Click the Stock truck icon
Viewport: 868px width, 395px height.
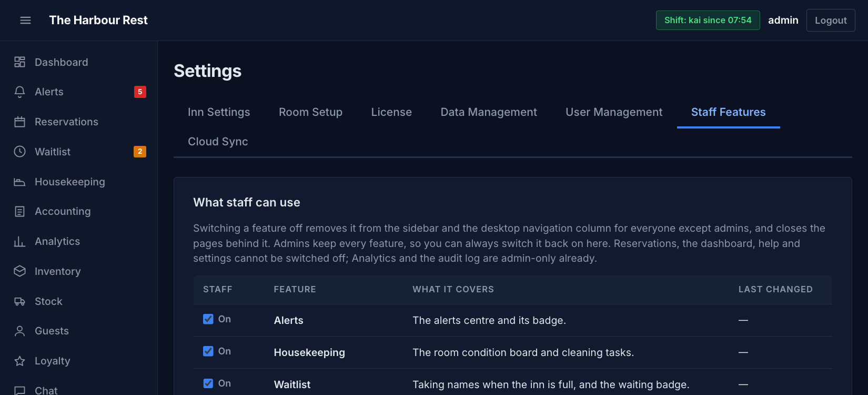click(x=19, y=301)
